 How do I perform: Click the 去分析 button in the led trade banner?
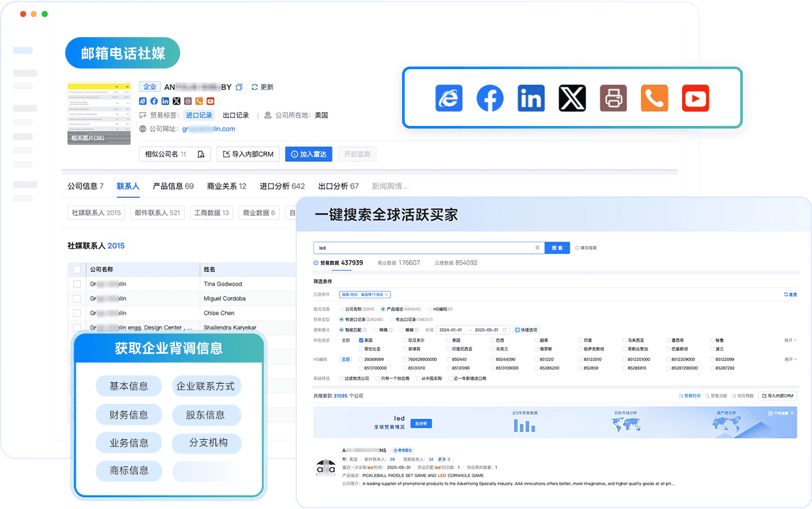pyautogui.click(x=420, y=423)
